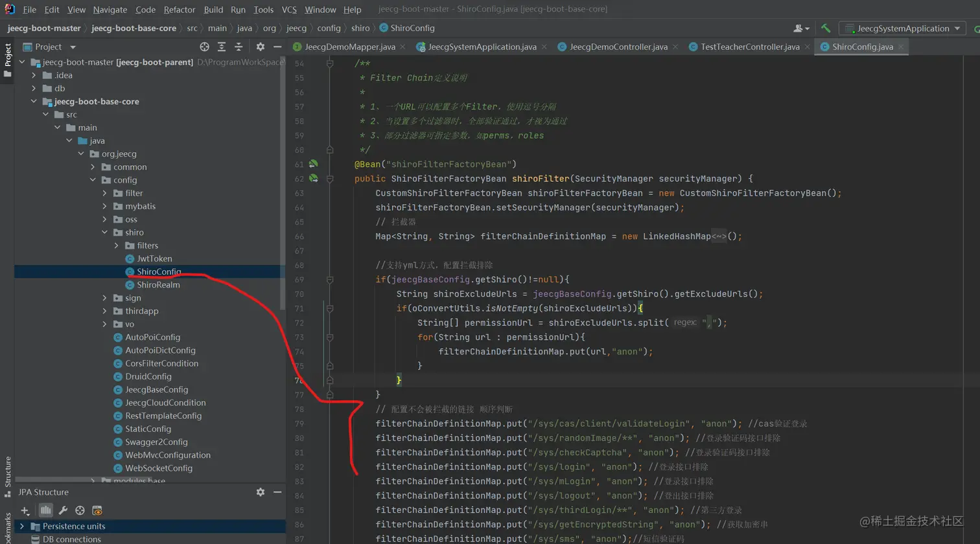This screenshot has height=544, width=980.
Task: Open the Build menu
Action: tap(213, 10)
